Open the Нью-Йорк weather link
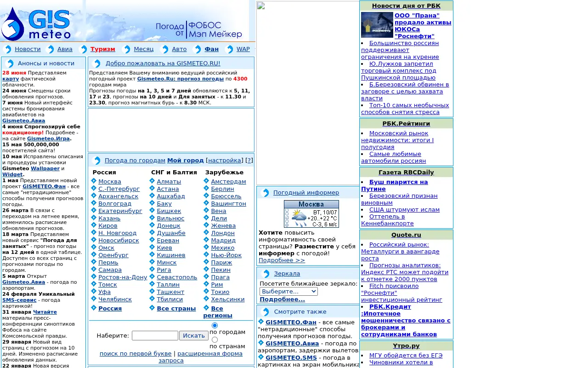 tap(226, 255)
